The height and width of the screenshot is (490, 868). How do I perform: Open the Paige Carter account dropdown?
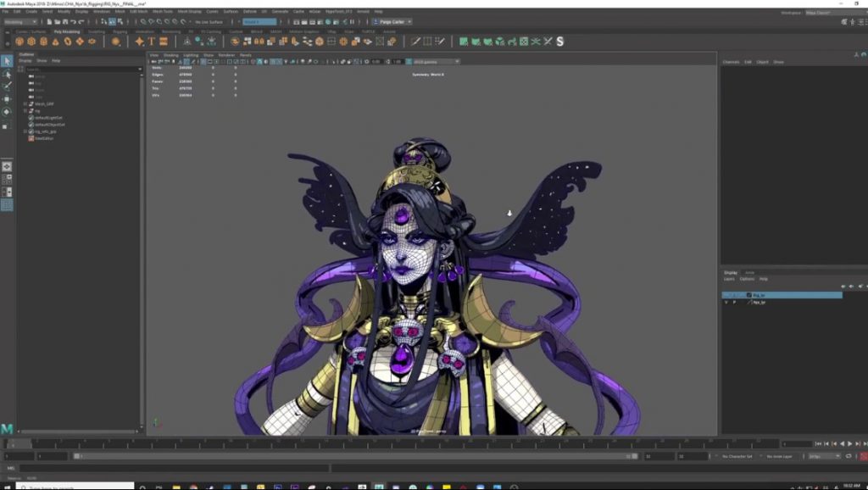tap(392, 21)
